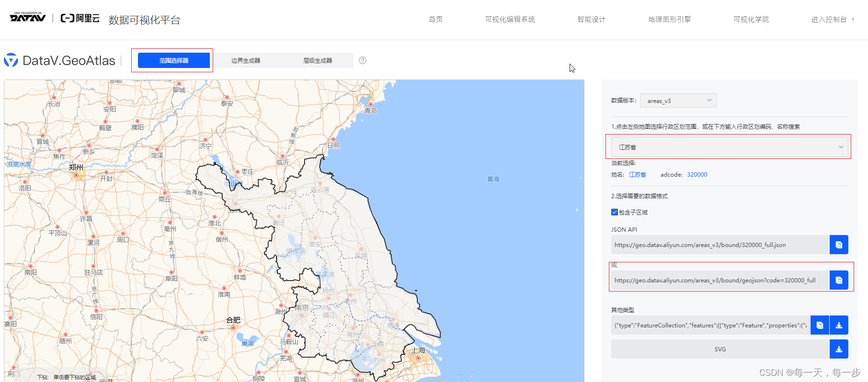The image size is (868, 382).
Task: Copy the 320000_full.json API URL
Action: point(839,245)
